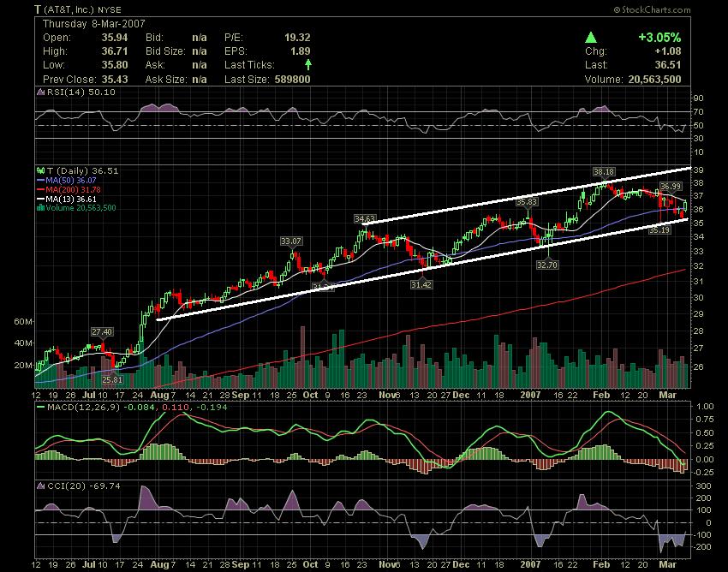Click the MA(50) 36.07 legend text
This screenshot has width=728, height=572.
(x=70, y=180)
